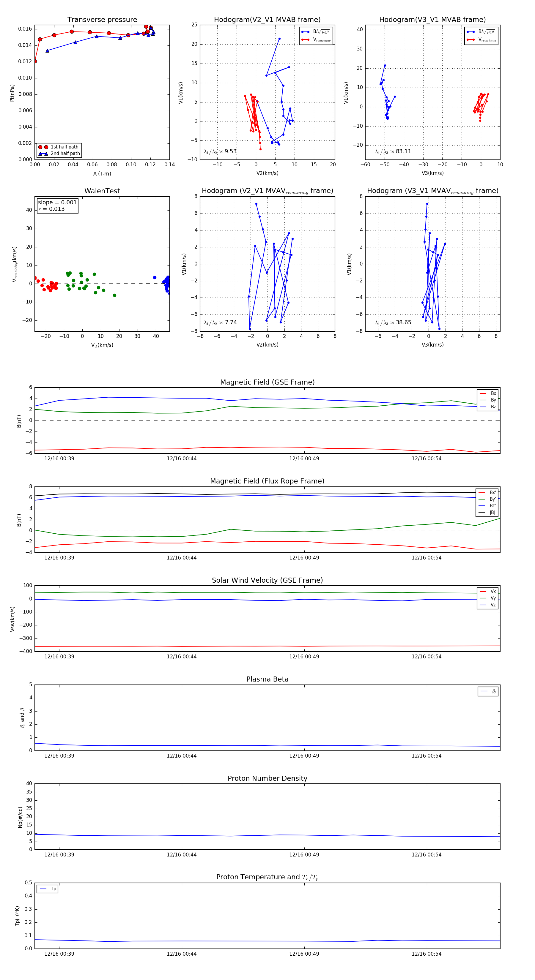Image resolution: width=535 pixels, height=980 pixels.
Task: Click 'B/√μ0ρ' legend entry in V2_V1 MVAB hodogram
Action: tap(316, 32)
